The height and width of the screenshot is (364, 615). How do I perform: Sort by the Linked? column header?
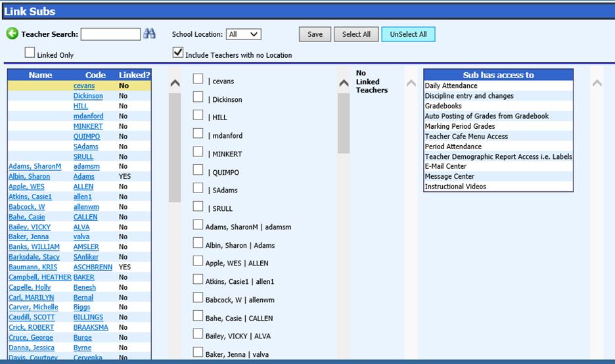tap(134, 75)
